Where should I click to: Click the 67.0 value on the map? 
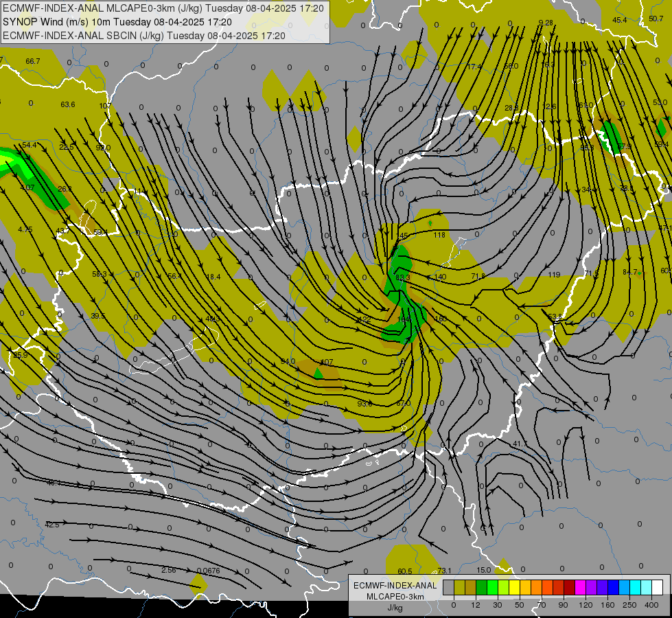point(404,403)
